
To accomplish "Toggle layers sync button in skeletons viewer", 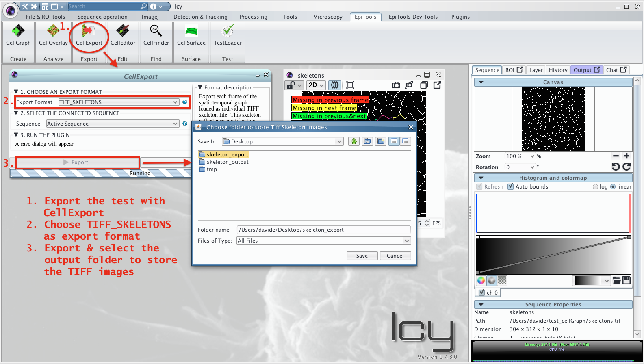I will (x=335, y=85).
